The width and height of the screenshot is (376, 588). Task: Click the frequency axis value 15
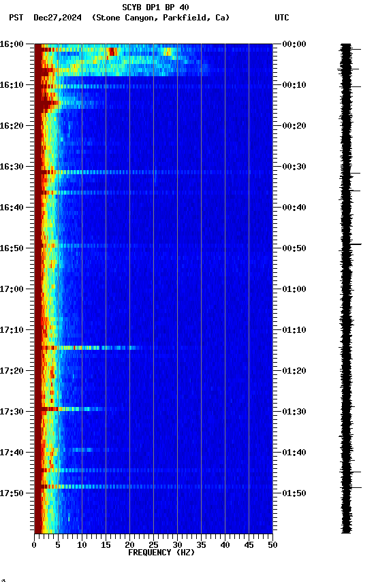click(106, 545)
